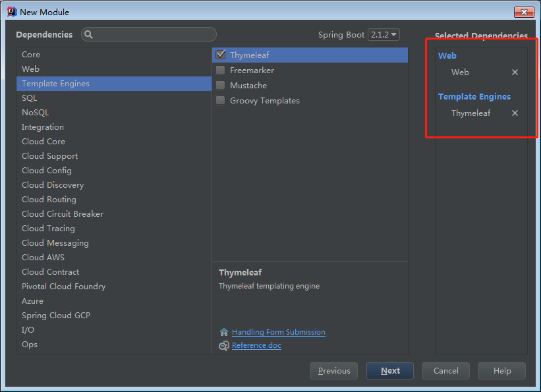Choose the Cloud Discovery category

pyautogui.click(x=53, y=185)
